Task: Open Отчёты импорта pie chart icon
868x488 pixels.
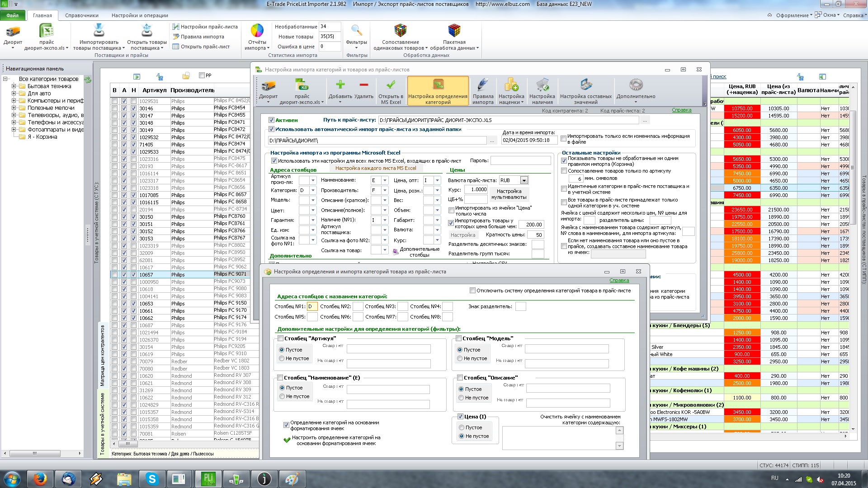Action: tap(257, 31)
